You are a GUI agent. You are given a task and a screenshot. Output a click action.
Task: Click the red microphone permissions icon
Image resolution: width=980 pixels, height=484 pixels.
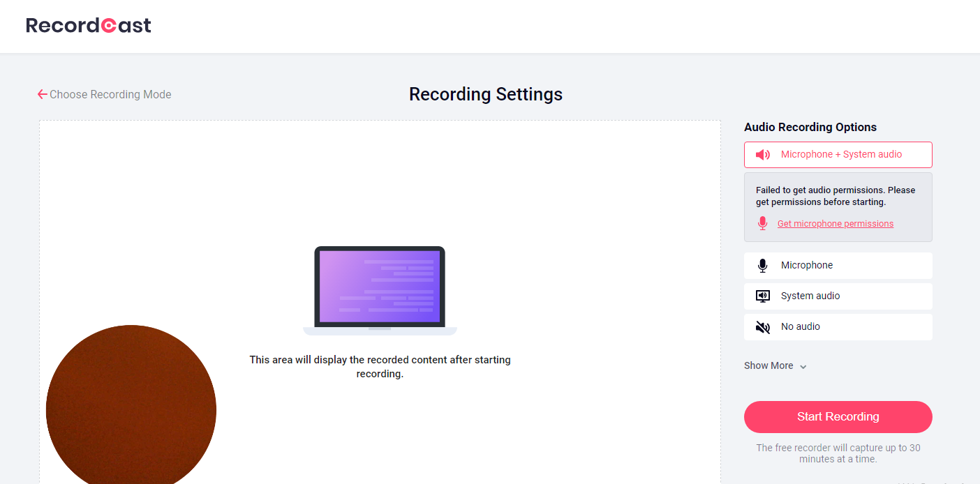pos(763,223)
